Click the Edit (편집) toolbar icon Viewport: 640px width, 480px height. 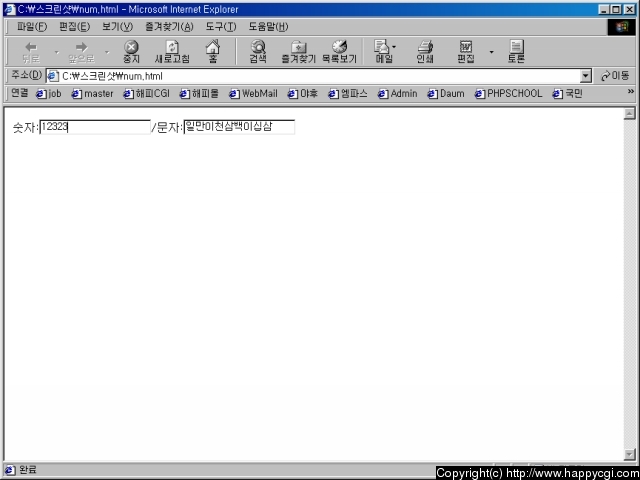point(466,52)
